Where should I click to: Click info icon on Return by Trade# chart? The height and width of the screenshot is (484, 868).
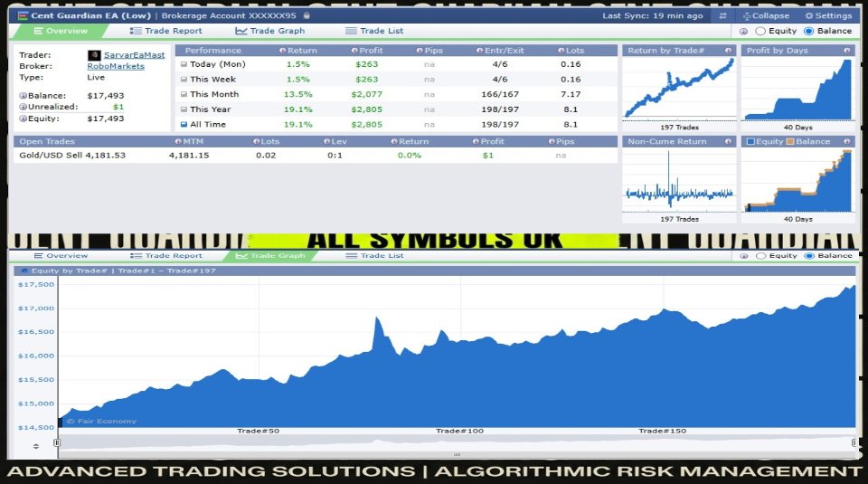[x=728, y=51]
